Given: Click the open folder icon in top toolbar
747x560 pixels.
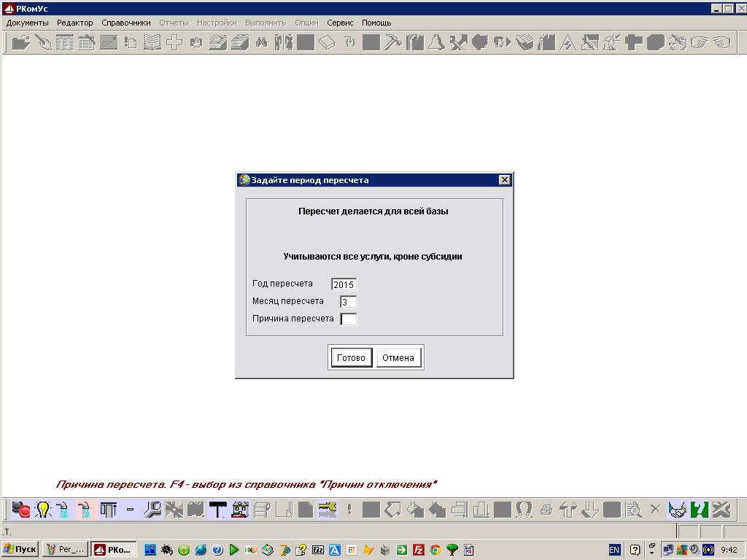Looking at the screenshot, I should coord(21,42).
